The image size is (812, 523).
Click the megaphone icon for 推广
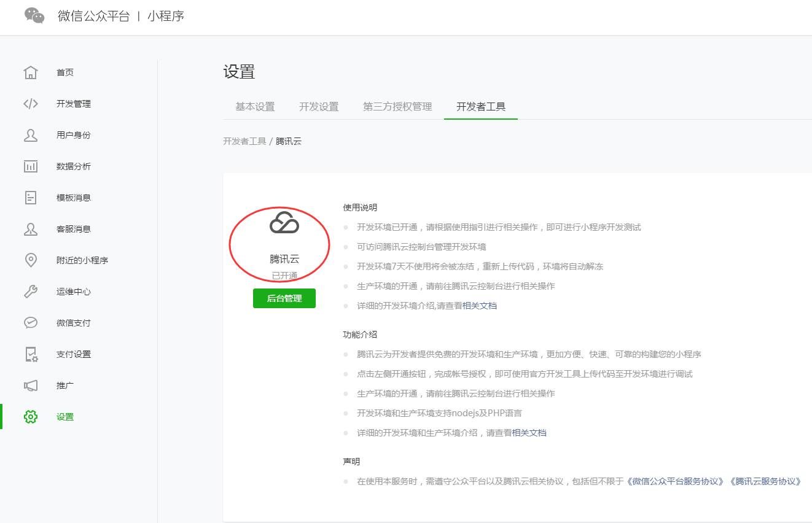tap(31, 385)
